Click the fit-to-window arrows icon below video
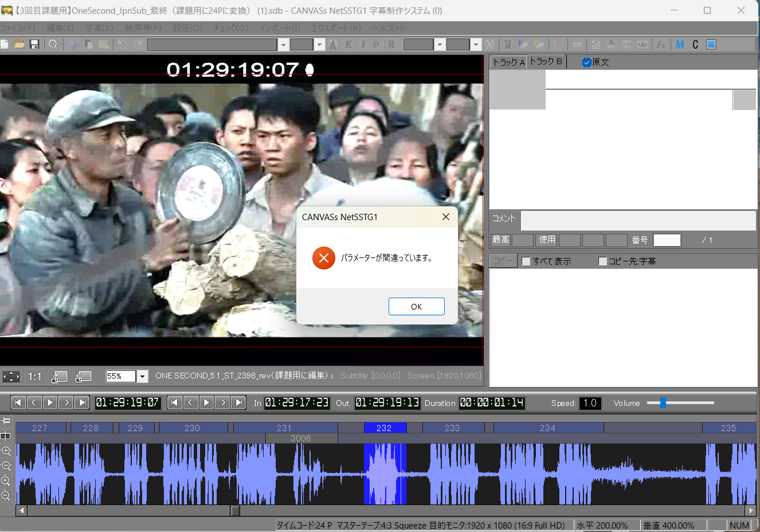Image resolution: width=760 pixels, height=532 pixels. [11, 377]
